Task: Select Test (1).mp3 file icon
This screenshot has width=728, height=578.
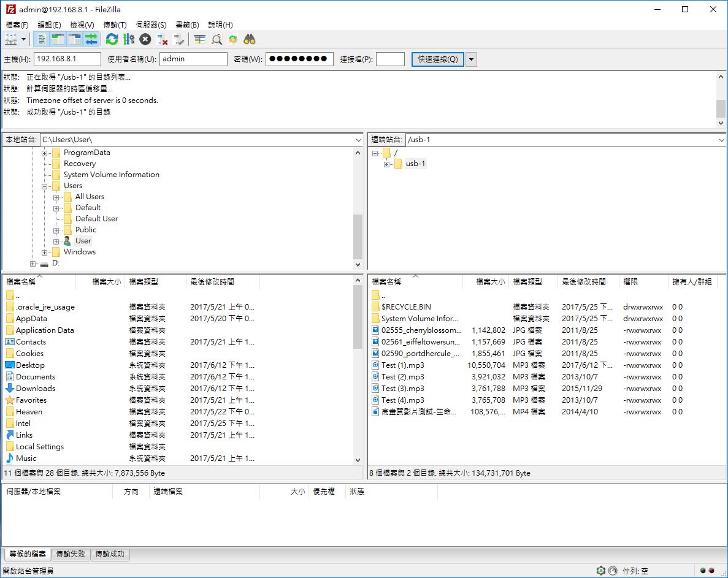Action: [x=375, y=365]
